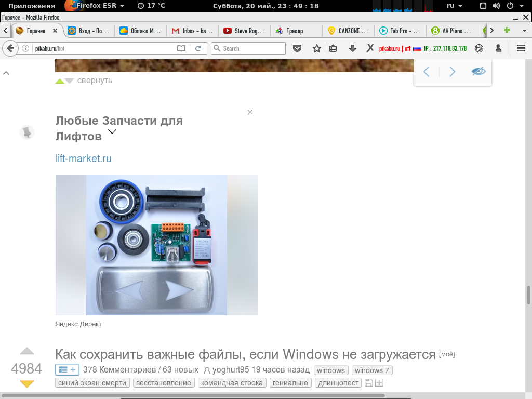Toggle hide viewed posts eye icon
Image resolution: width=532 pixels, height=399 pixels.
pyautogui.click(x=478, y=71)
